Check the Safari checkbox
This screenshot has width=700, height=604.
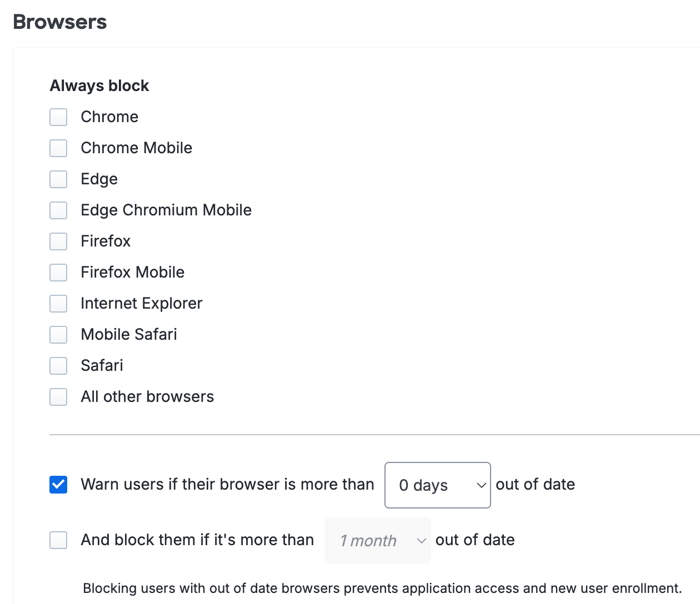58,366
